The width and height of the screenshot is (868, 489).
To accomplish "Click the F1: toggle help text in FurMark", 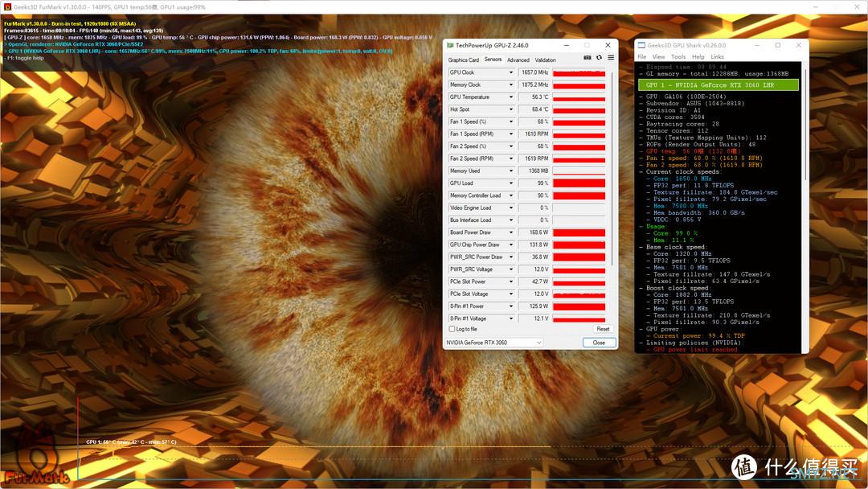I will [24, 58].
